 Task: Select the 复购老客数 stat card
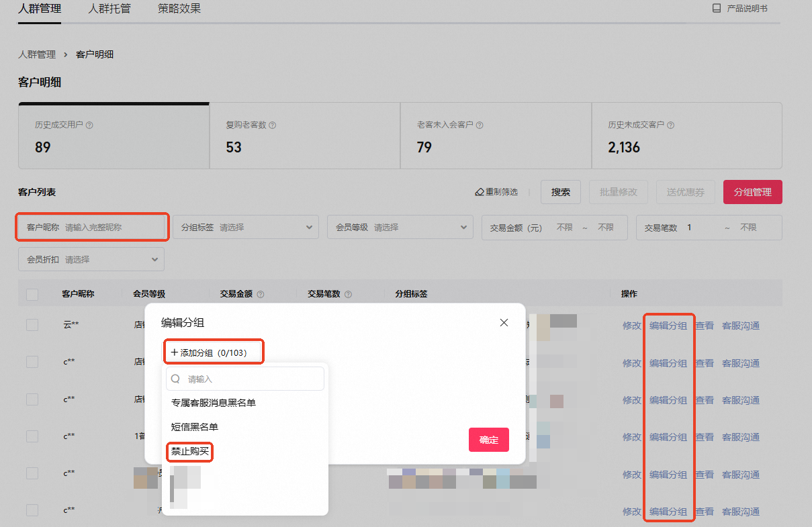pyautogui.click(x=305, y=136)
